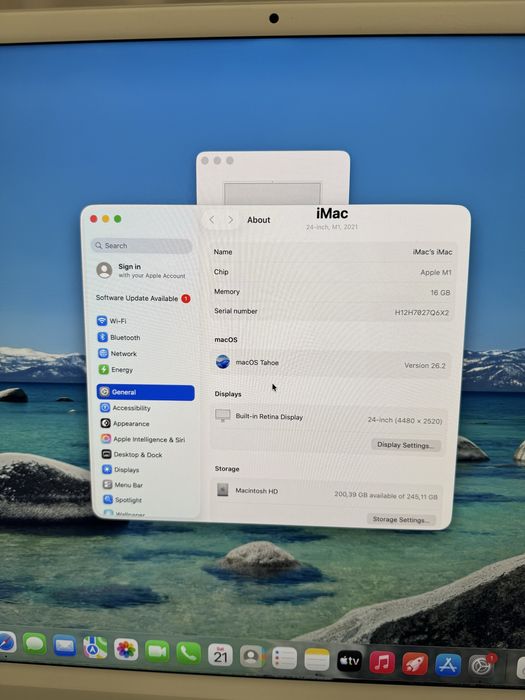Launch Mail from the Dock

pyautogui.click(x=65, y=646)
